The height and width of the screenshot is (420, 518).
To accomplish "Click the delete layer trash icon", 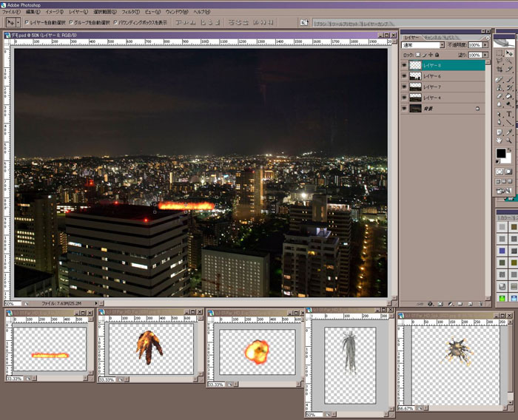I will tap(481, 303).
